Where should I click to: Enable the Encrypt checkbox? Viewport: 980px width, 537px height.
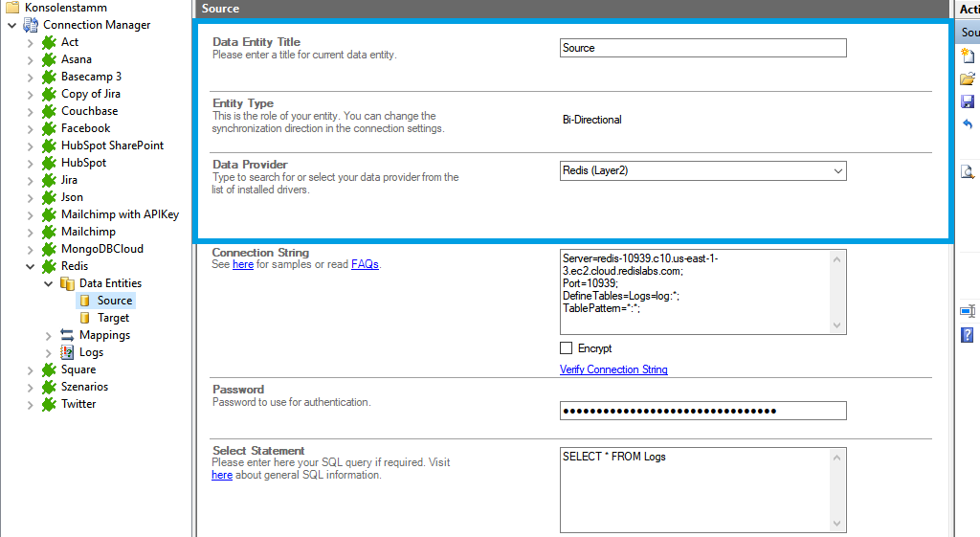coord(567,348)
